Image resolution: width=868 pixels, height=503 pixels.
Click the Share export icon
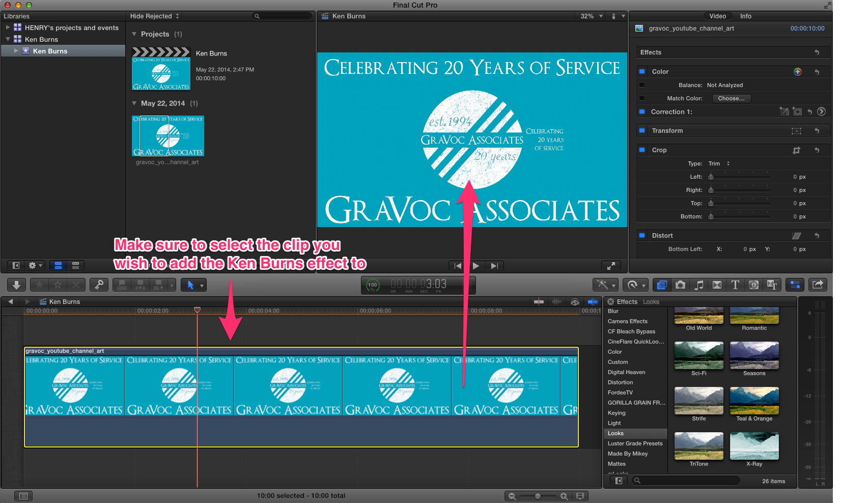[818, 285]
